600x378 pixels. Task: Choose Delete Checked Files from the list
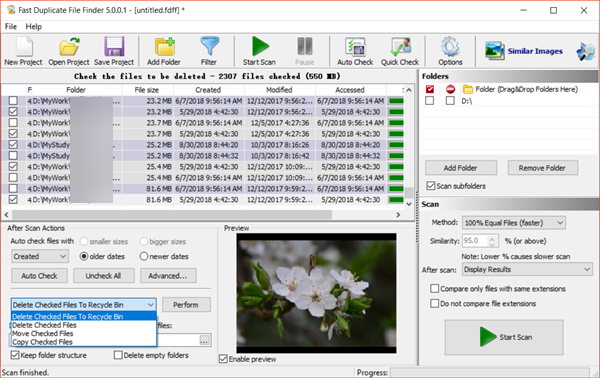(84, 325)
